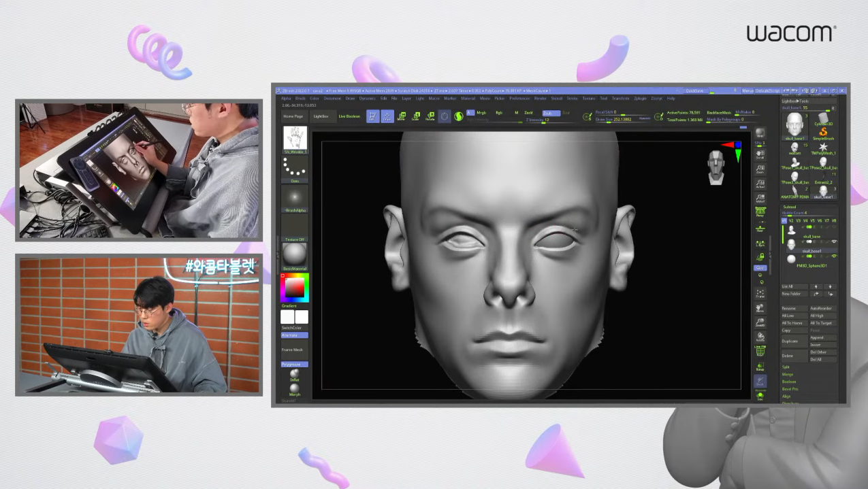Image resolution: width=868 pixels, height=489 pixels.
Task: Click the Zoom canvas icon
Action: 760,169
